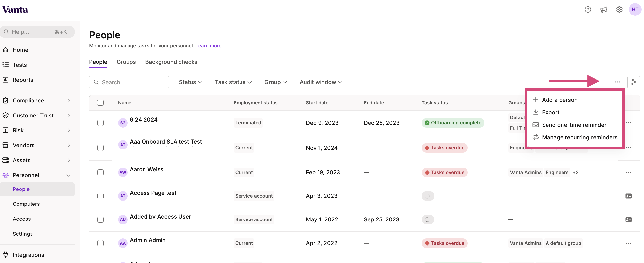
Task: Expand the Assets sidebar section
Action: coord(37,160)
